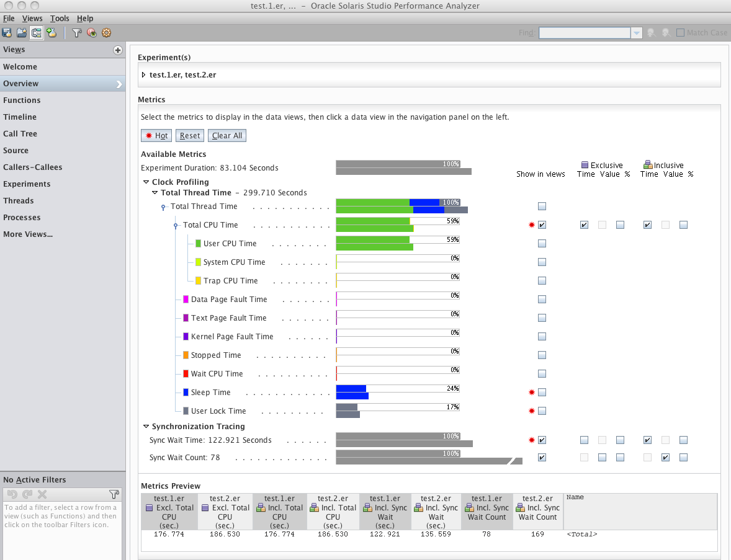Click Find Next icon in the toolbar
The image size is (731, 560).
pos(666,33)
